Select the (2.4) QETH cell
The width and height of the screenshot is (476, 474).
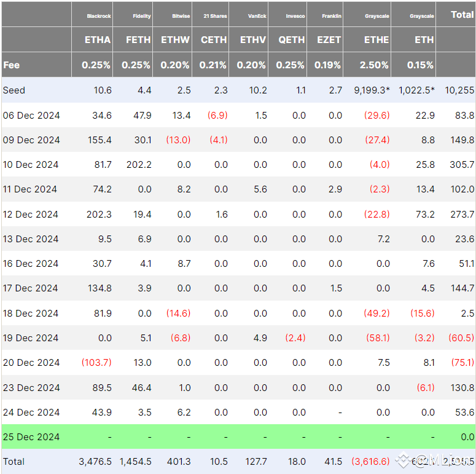click(x=295, y=338)
